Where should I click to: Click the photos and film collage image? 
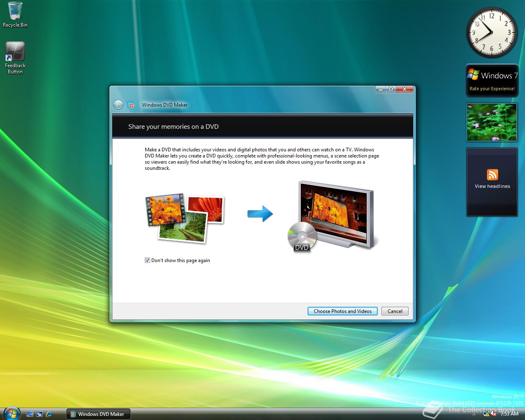pyautogui.click(x=185, y=218)
